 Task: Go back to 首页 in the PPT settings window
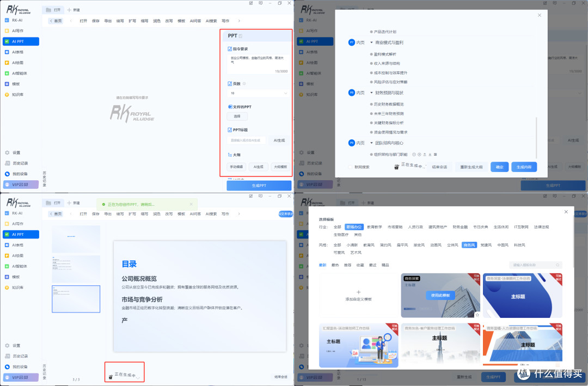(56, 21)
